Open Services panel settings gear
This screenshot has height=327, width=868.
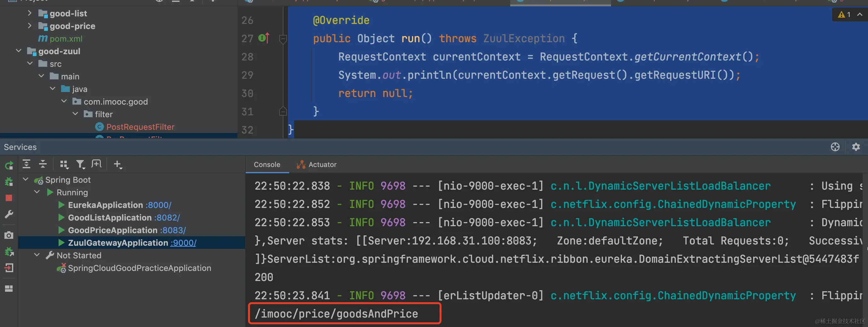pyautogui.click(x=856, y=147)
